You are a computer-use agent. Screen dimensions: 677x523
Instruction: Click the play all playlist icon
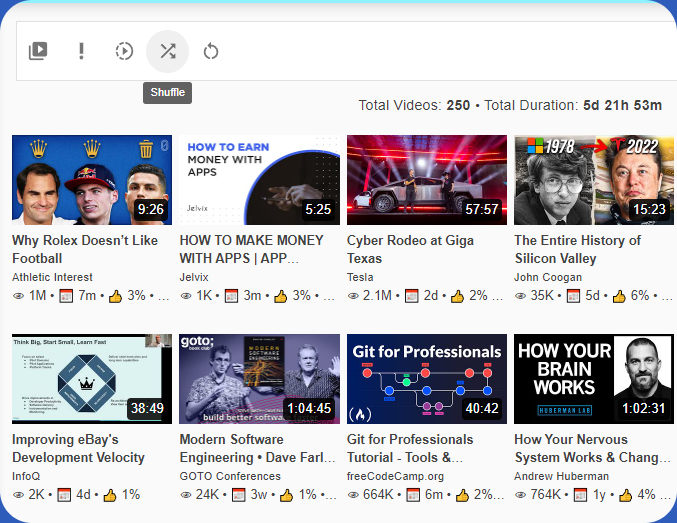pyautogui.click(x=38, y=51)
